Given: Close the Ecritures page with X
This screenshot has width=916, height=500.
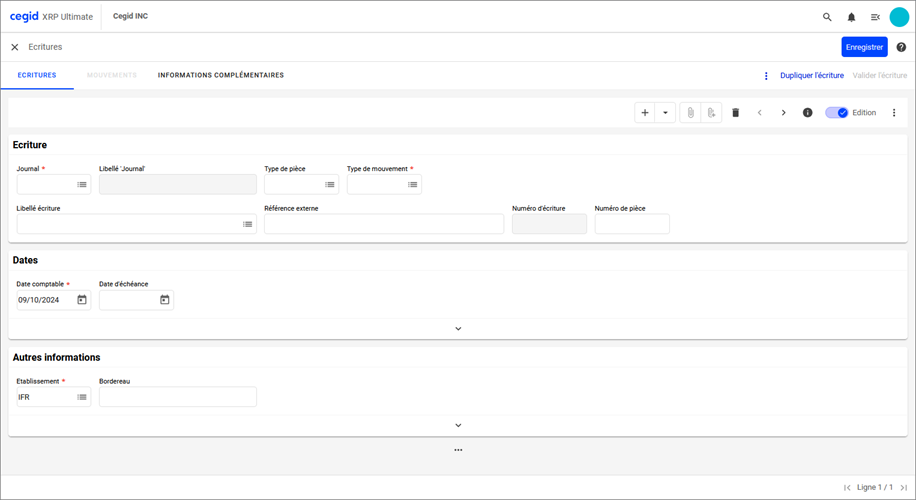Looking at the screenshot, I should pyautogui.click(x=15, y=47).
